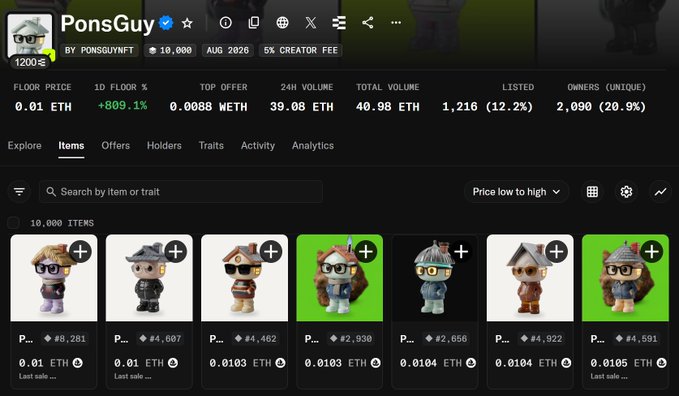Open green-background thumbnail of item #4,591
The height and width of the screenshot is (396, 679).
[x=625, y=278]
